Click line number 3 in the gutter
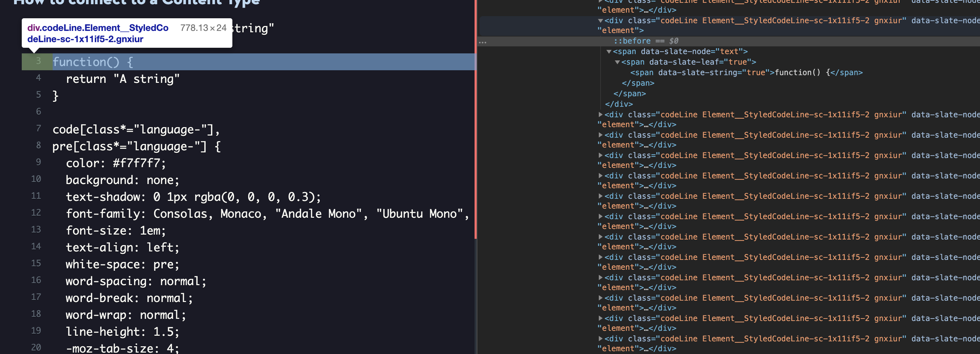Viewport: 980px width, 354px height. click(x=38, y=61)
